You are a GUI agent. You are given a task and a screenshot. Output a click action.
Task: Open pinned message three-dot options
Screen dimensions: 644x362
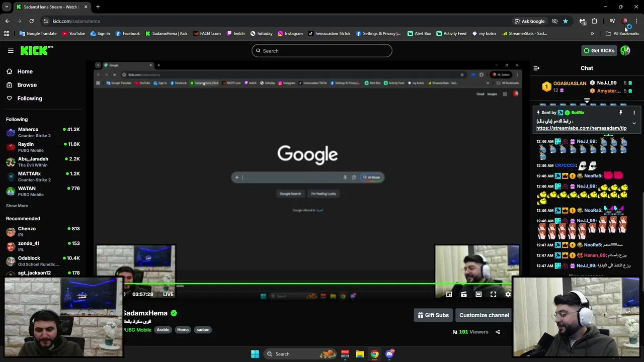(634, 113)
